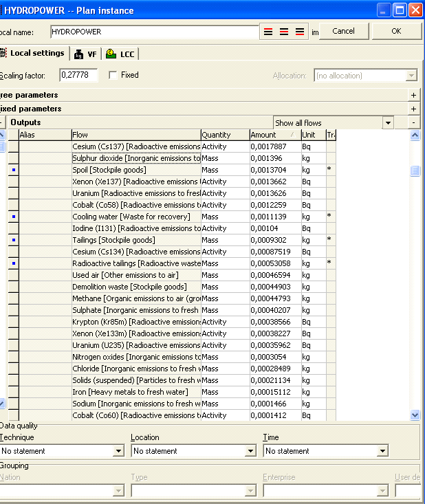Click the scrollbar up arrow of outputs table

click(x=415, y=135)
